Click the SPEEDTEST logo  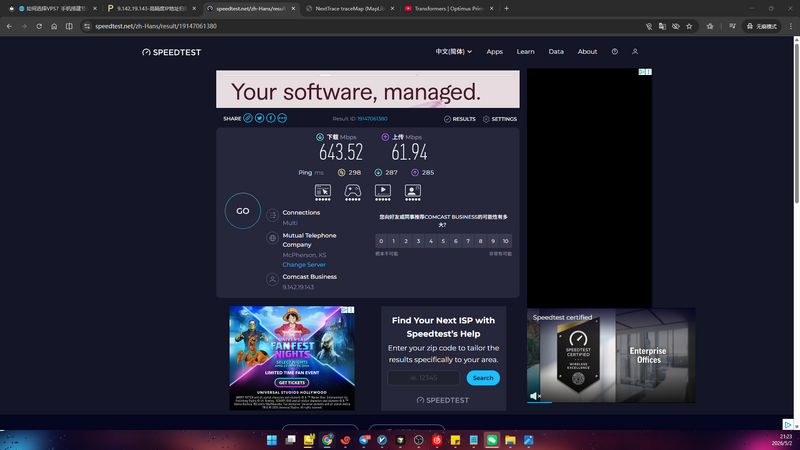click(171, 52)
